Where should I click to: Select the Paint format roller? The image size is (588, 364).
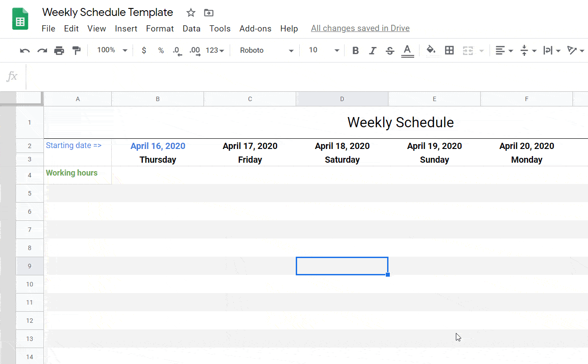click(76, 51)
